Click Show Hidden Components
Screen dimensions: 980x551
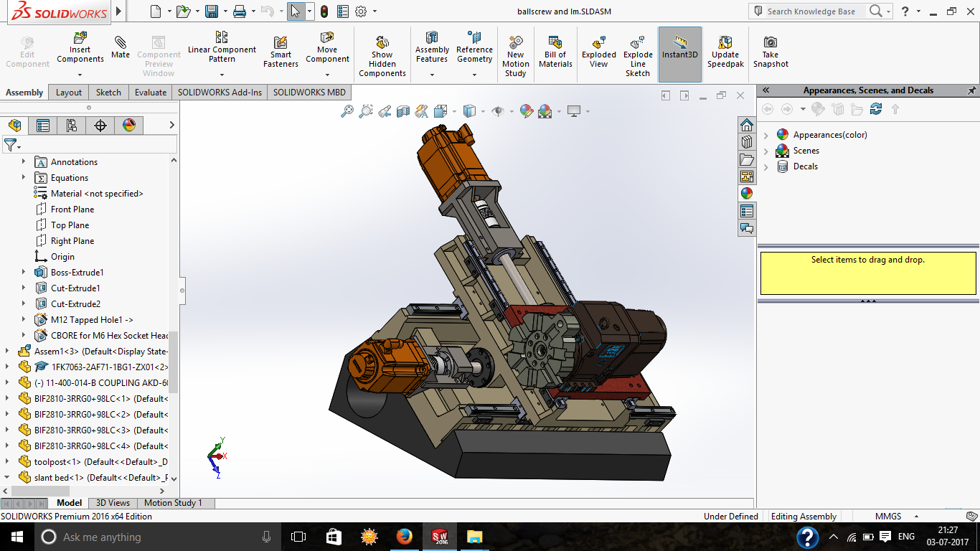click(382, 56)
